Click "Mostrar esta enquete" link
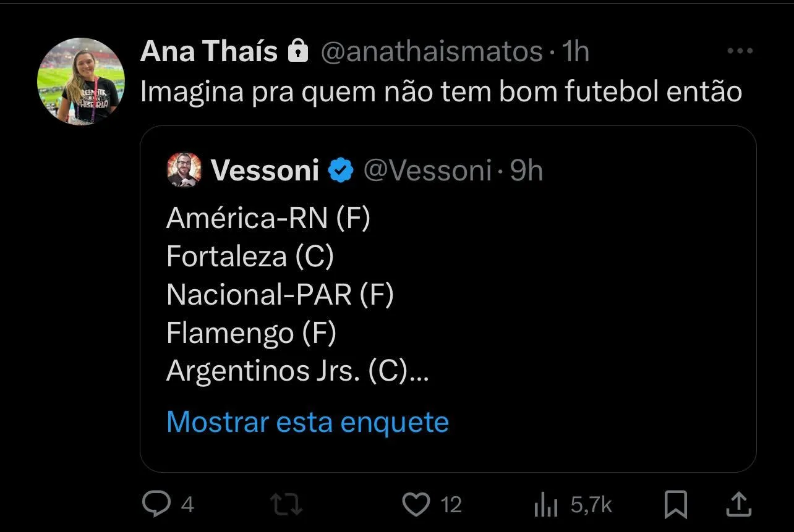 (x=307, y=422)
